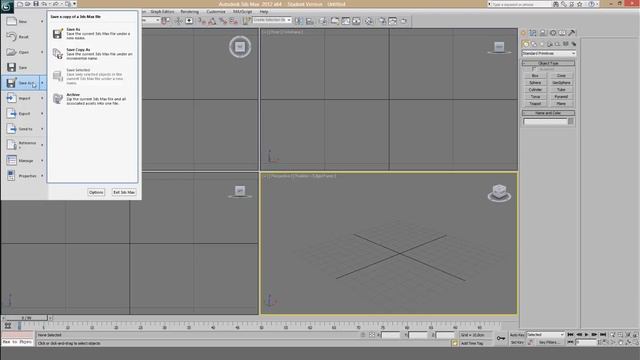Viewport: 640px width, 360px height.
Task: Click the 3ds Max application button
Action: click(x=7, y=7)
